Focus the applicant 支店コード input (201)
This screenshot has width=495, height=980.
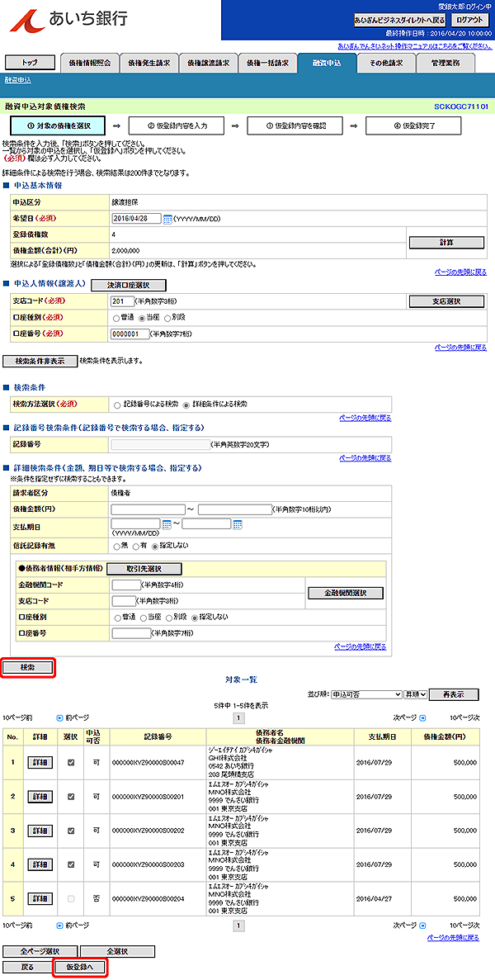click(x=122, y=301)
